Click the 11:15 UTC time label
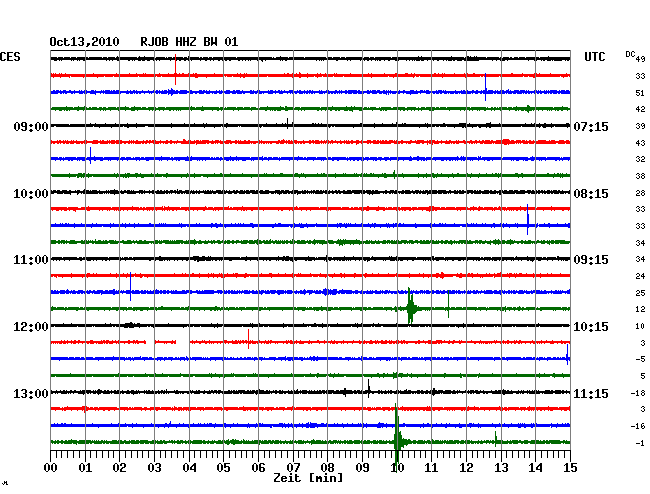 pyautogui.click(x=591, y=393)
